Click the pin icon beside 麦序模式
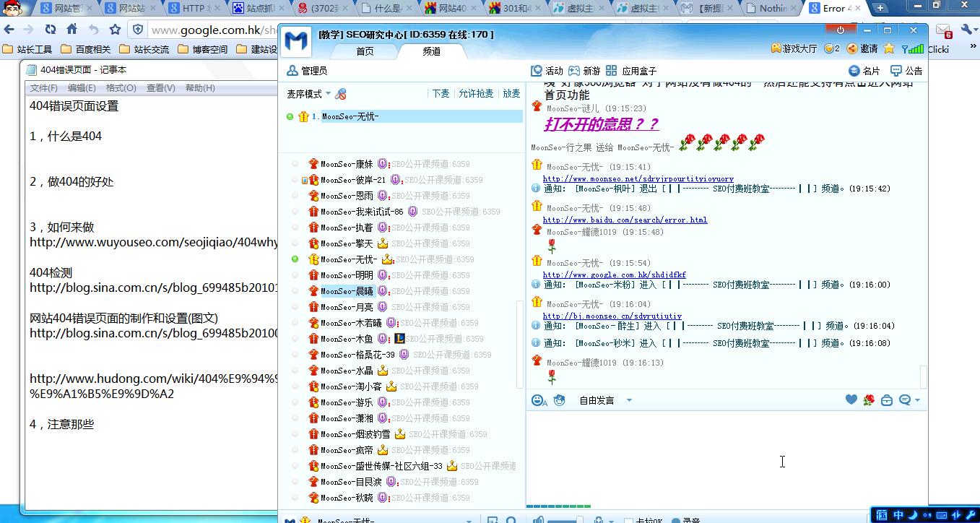This screenshot has width=980, height=523. tap(341, 94)
